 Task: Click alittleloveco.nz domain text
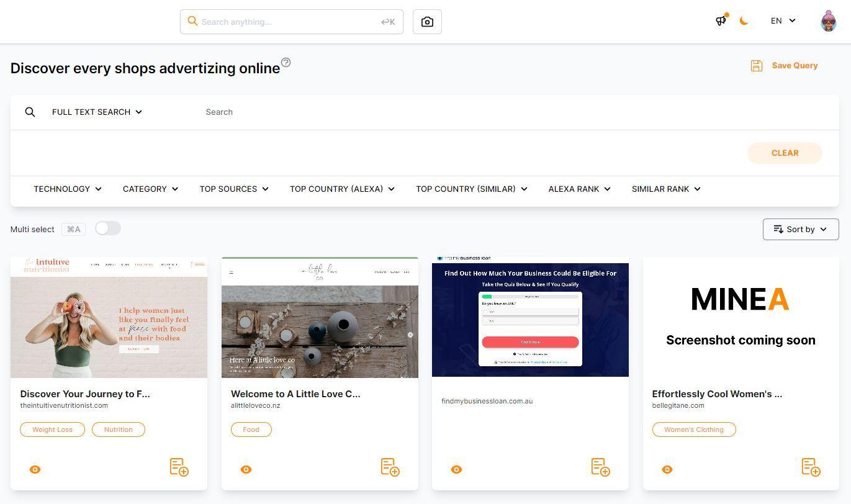click(256, 405)
